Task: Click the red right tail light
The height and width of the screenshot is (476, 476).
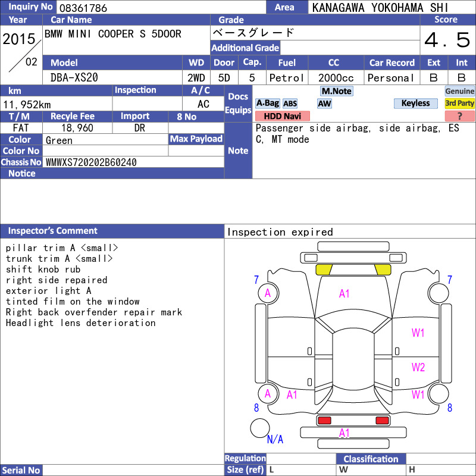Action: pos(382,421)
